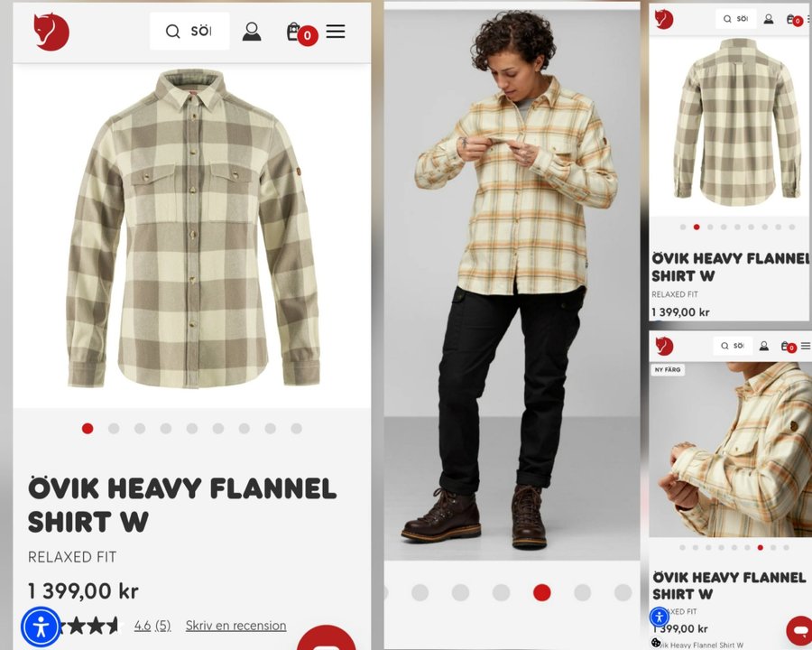Select the active red dot under the model photo

click(x=541, y=592)
